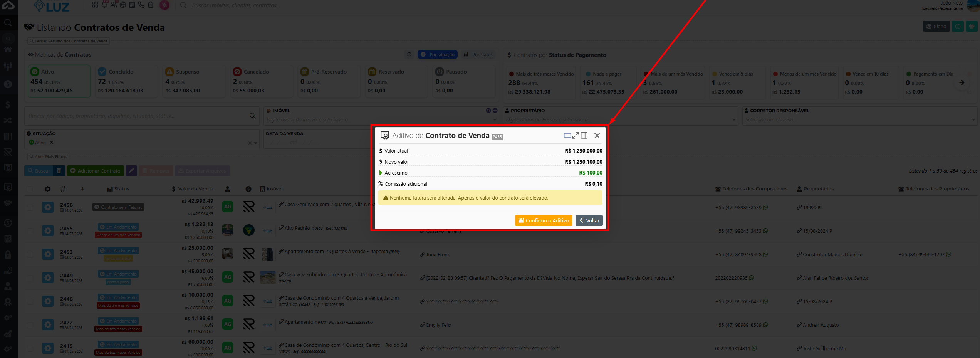Close the Aditivo de Contrato de Venda dialog
The width and height of the screenshot is (980, 358).
point(597,136)
